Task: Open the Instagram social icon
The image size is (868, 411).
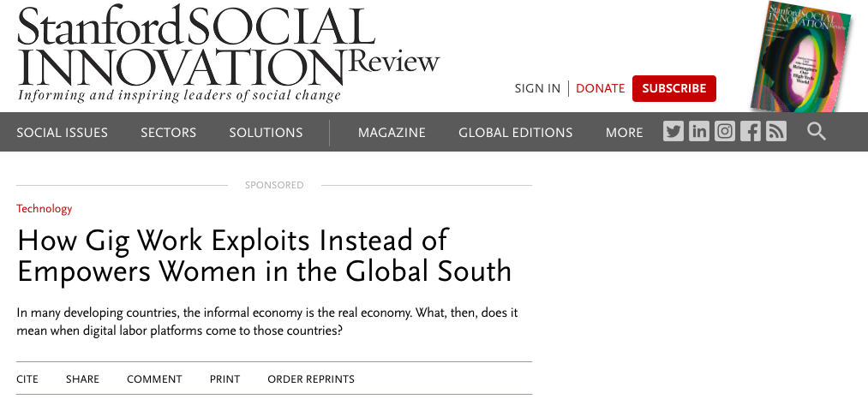Action: click(725, 132)
